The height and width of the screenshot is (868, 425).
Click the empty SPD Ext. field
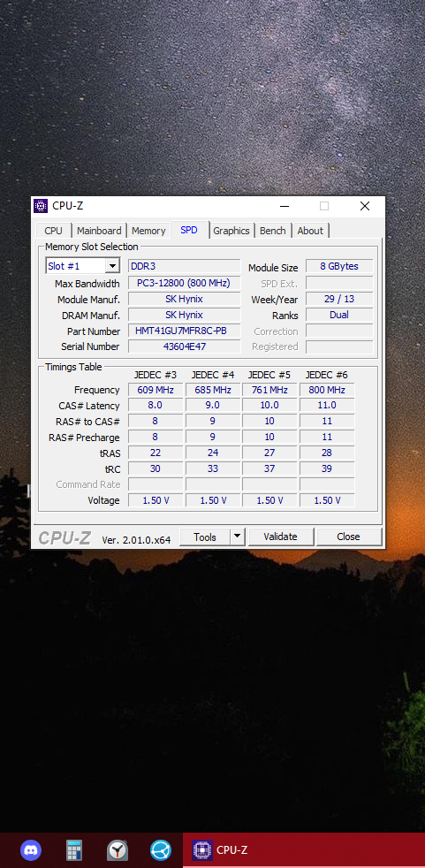(x=339, y=283)
